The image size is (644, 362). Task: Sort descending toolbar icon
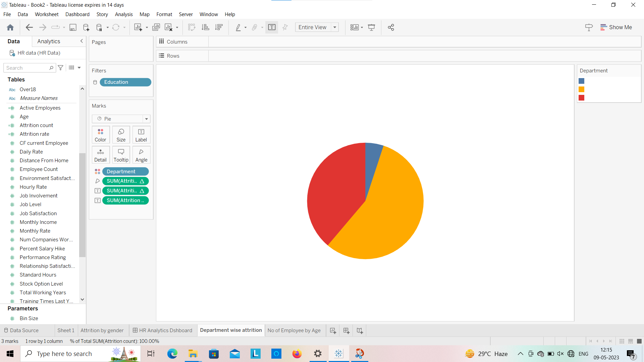click(x=219, y=27)
